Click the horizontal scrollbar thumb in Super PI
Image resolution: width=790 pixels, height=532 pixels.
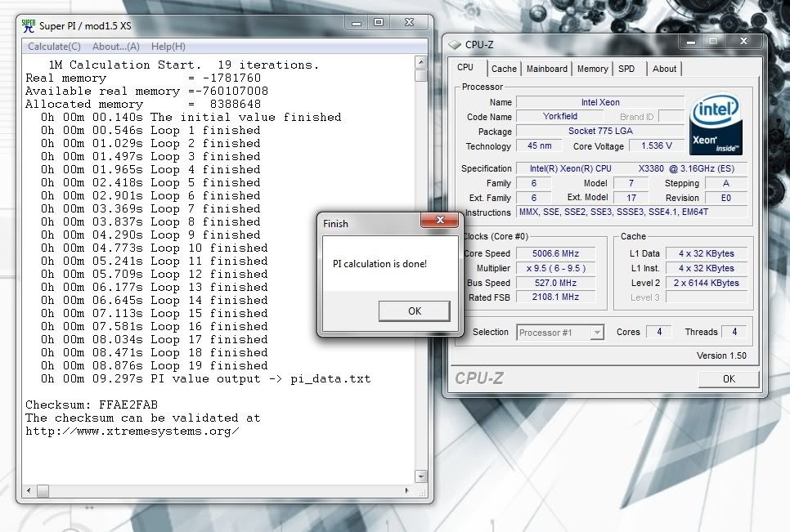43,490
